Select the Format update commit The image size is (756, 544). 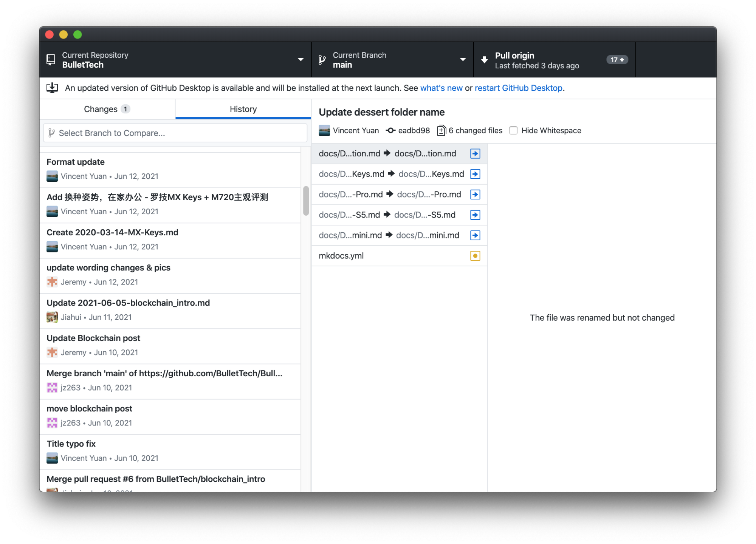[x=170, y=170]
